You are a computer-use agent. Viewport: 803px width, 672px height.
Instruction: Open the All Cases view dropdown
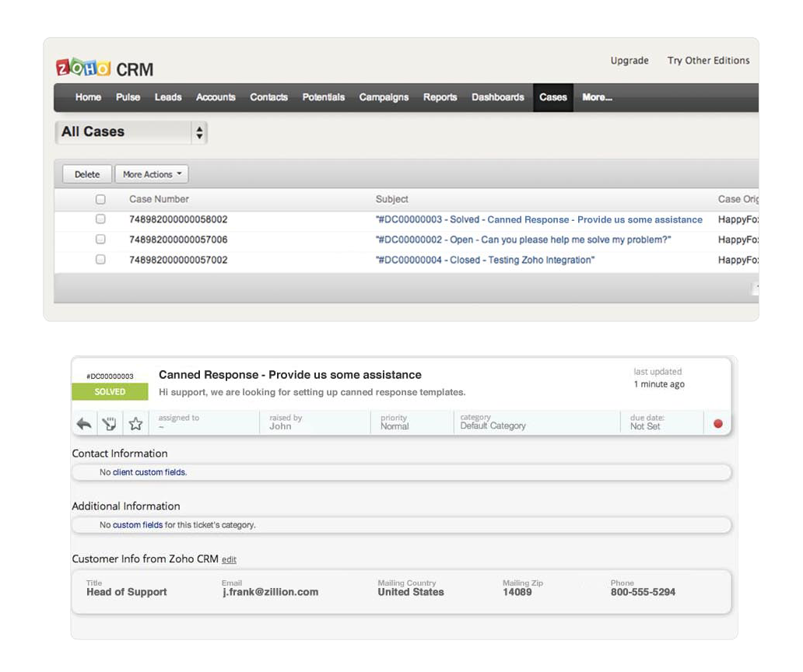(x=131, y=132)
